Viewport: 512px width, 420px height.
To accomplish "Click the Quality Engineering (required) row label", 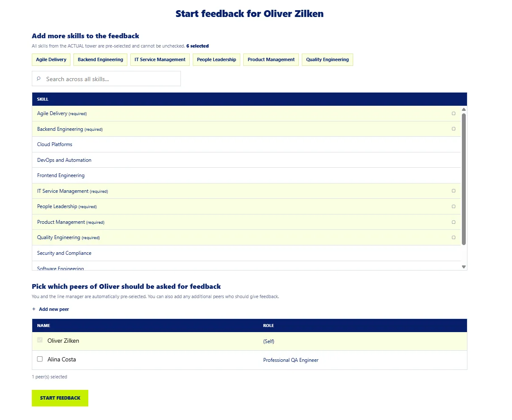I will pyautogui.click(x=68, y=237).
